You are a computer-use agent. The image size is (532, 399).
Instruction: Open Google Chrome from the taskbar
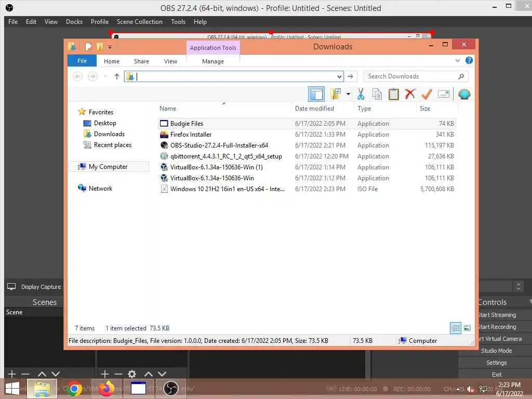point(74,389)
